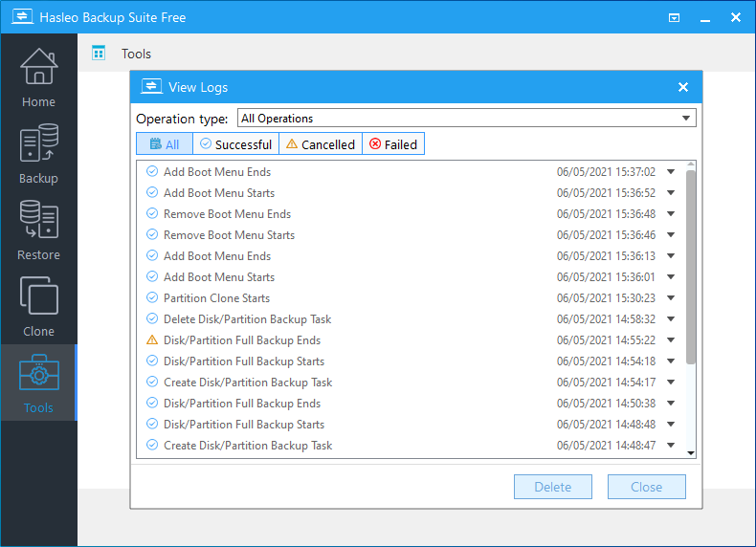Click scrollbar down arrow in log list
756x547 pixels.
click(x=690, y=453)
